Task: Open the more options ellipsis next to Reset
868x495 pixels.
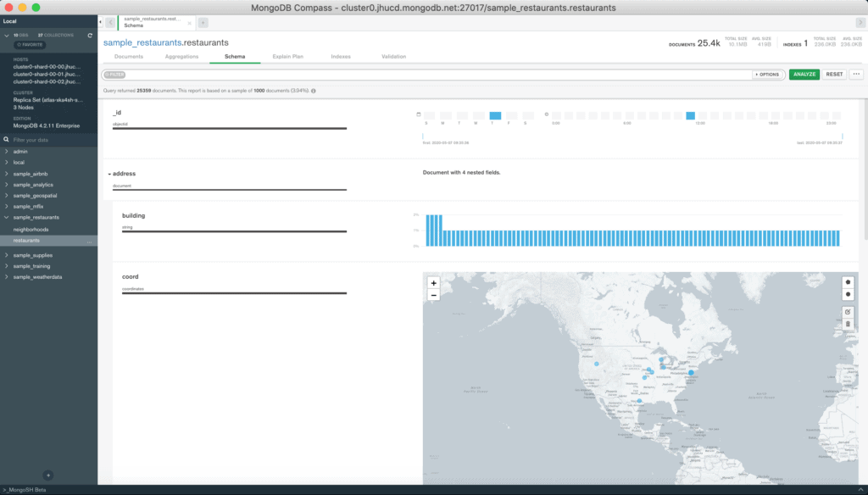Action: click(x=855, y=75)
